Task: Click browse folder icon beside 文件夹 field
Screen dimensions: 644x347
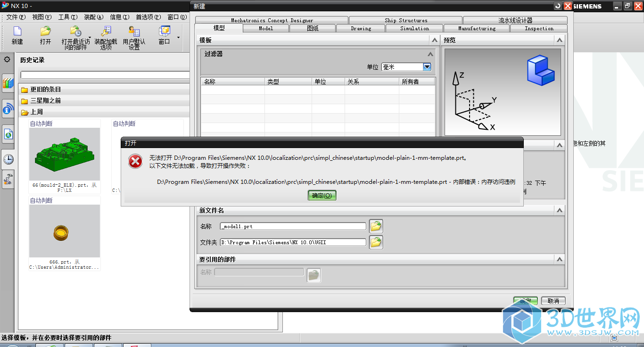Action: pyautogui.click(x=376, y=242)
